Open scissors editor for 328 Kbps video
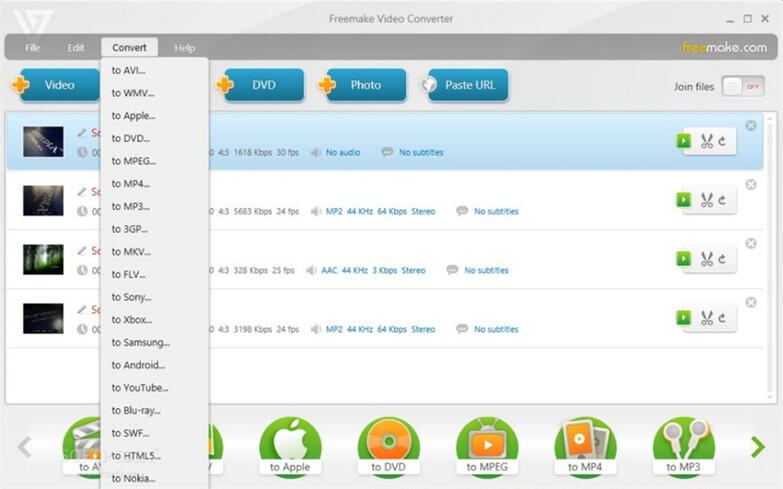783x489 pixels. click(x=707, y=259)
